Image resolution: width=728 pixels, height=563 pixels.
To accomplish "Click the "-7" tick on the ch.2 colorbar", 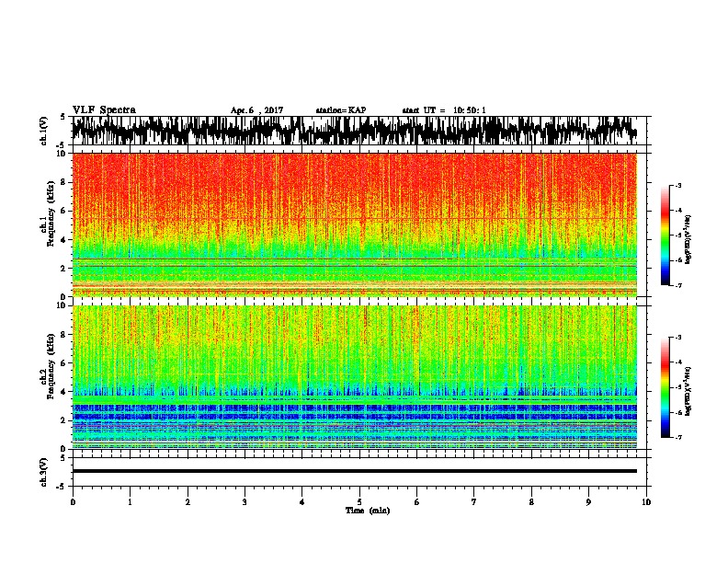I will tap(678, 437).
